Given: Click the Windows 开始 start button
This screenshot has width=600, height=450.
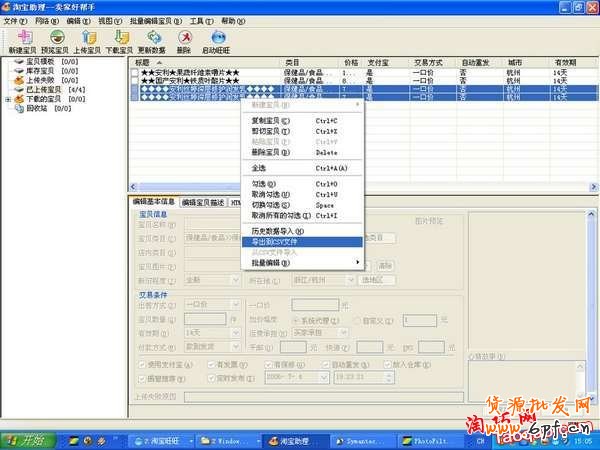Looking at the screenshot, I should point(24,440).
